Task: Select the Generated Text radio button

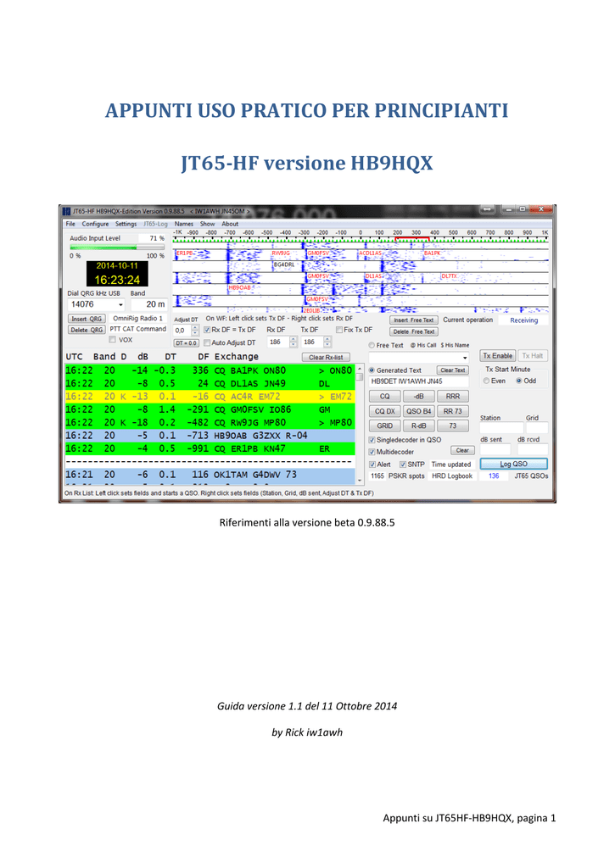Action: (x=372, y=370)
